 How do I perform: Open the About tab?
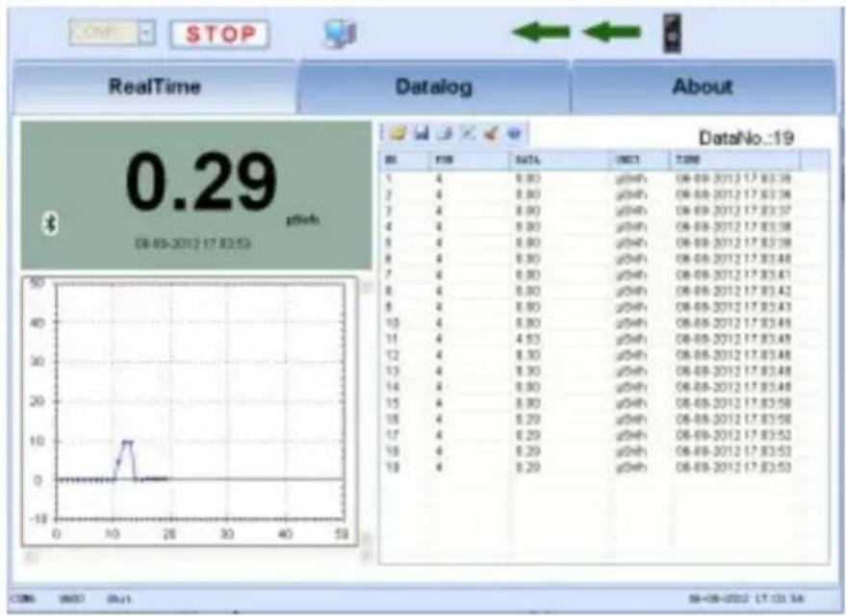click(x=703, y=87)
